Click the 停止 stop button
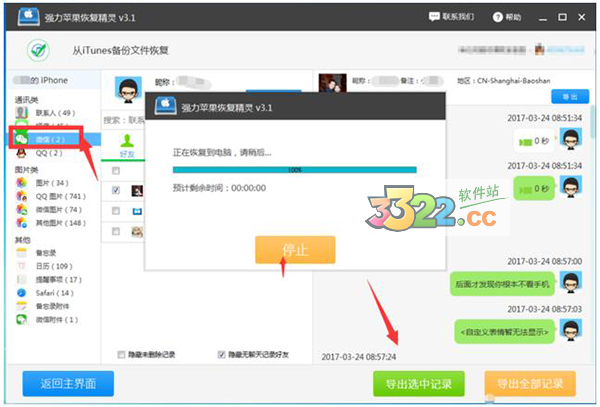 [295, 250]
